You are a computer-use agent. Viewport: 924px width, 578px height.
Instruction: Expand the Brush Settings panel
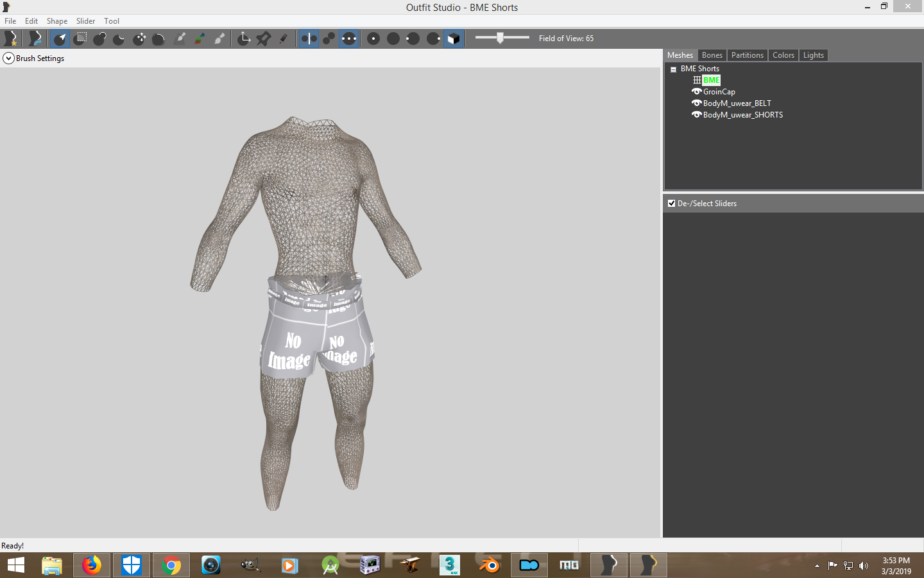point(8,58)
